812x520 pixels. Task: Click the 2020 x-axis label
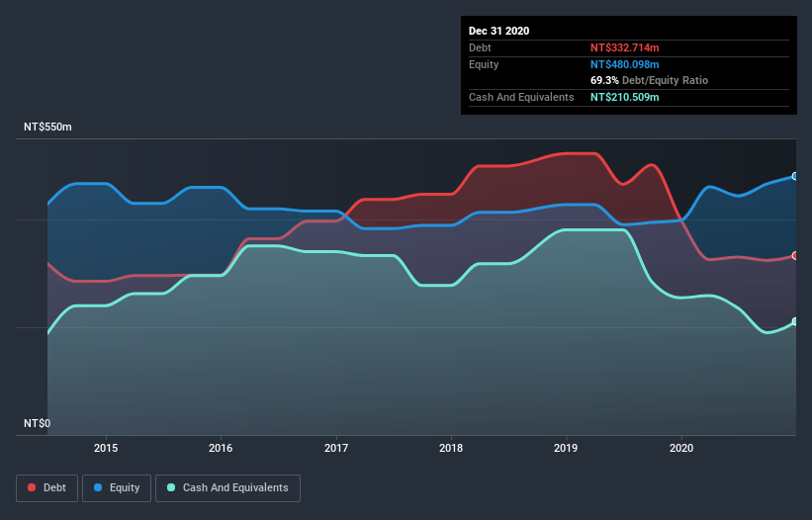pos(681,448)
